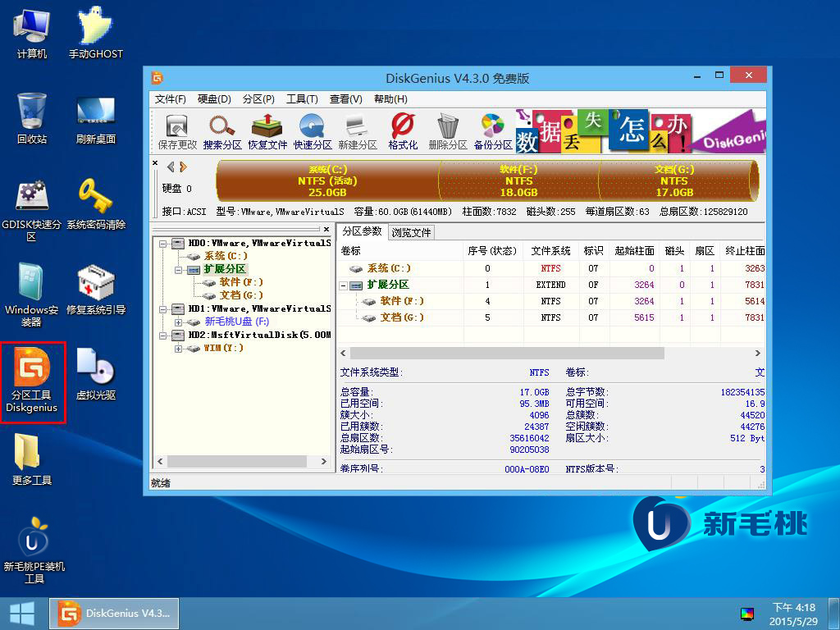
Task: Select 文档(G:) in the disk tree
Action: 241,295
